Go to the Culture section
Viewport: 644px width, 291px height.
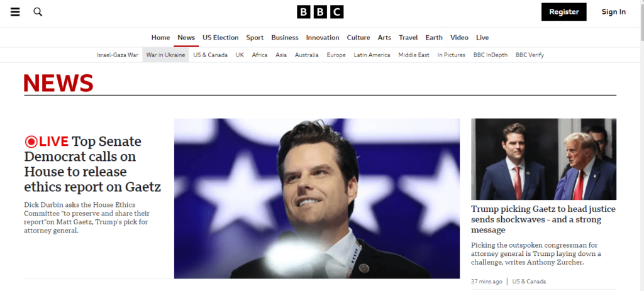pyautogui.click(x=358, y=38)
